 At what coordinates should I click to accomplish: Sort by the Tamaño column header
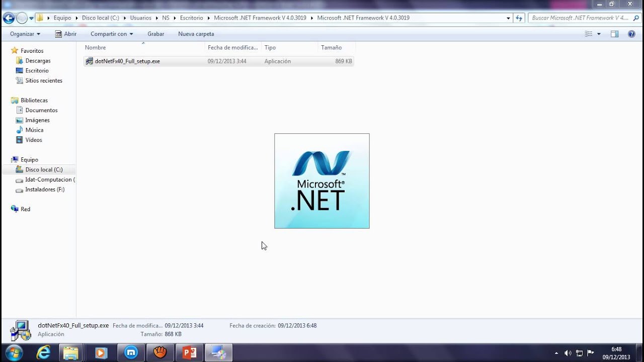(336, 47)
